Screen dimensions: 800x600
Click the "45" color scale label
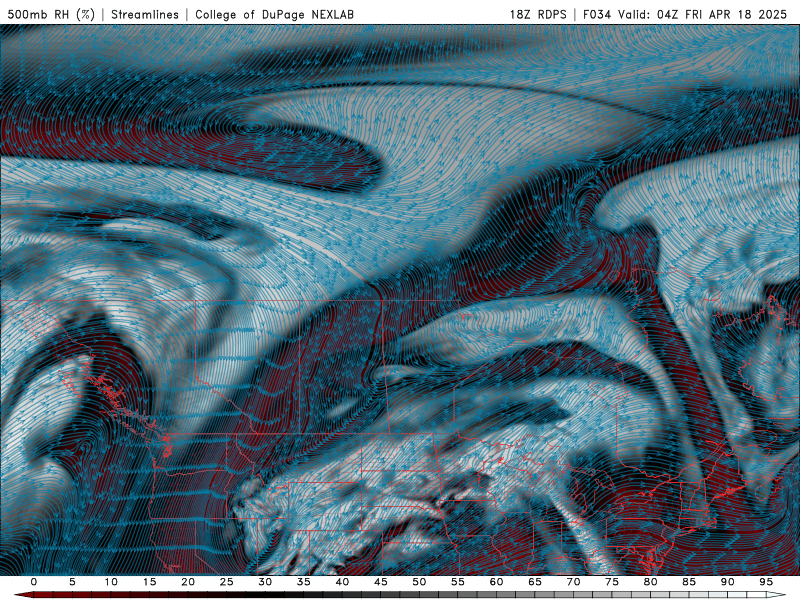(x=381, y=582)
